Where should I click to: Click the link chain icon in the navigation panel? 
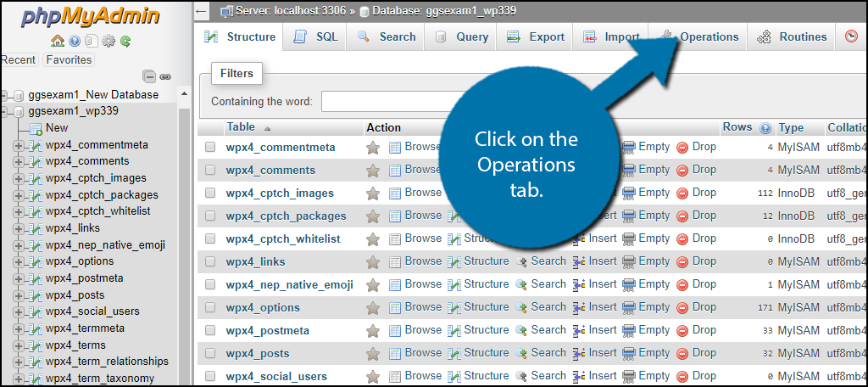(165, 76)
